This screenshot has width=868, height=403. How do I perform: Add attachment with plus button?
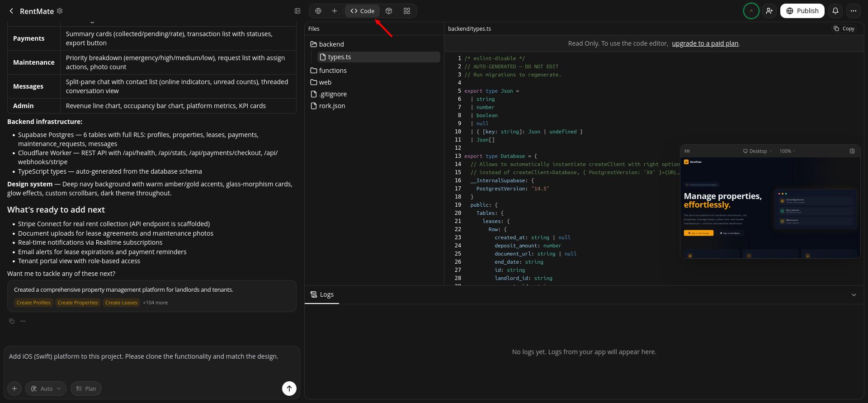pyautogui.click(x=14, y=389)
